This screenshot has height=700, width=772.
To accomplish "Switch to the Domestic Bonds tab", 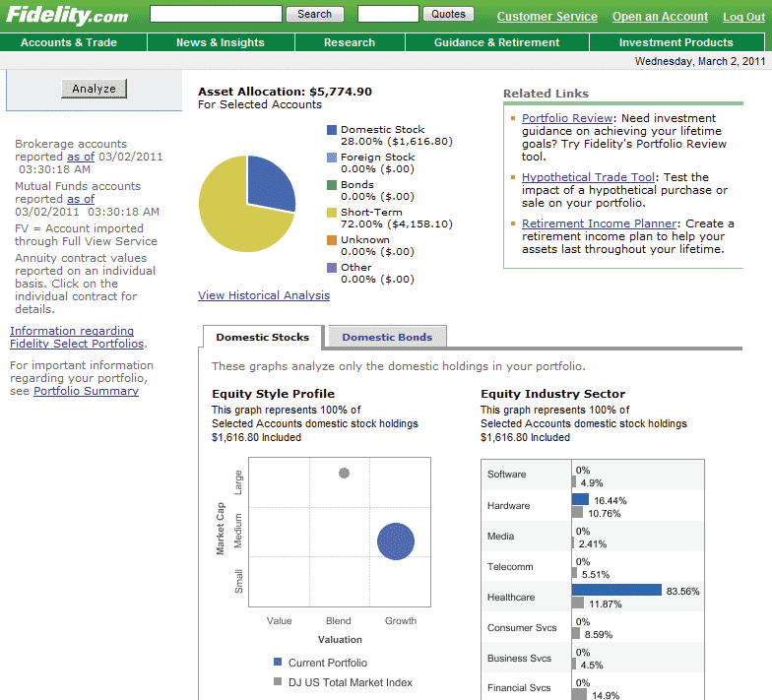I will (x=388, y=337).
